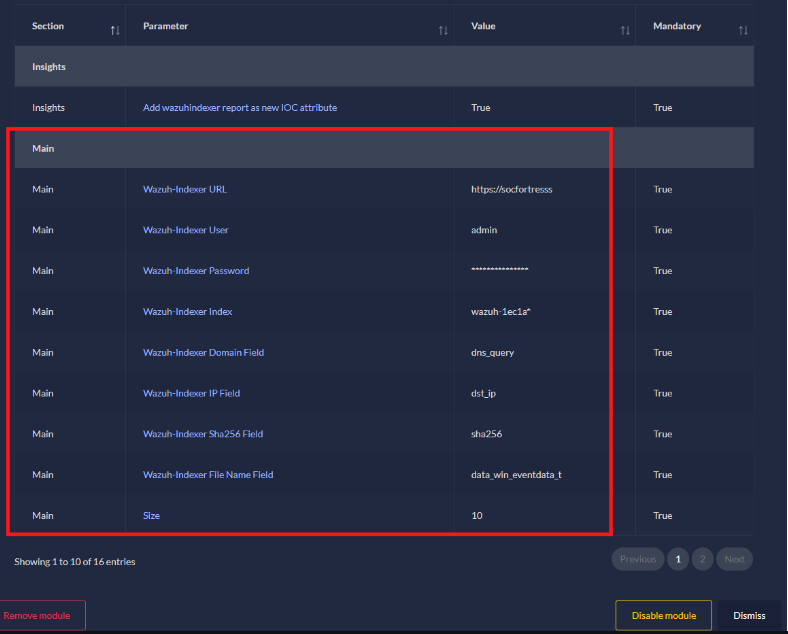Click the wazuh-1ec1a* index value
This screenshot has width=788, height=634.
pos(501,311)
